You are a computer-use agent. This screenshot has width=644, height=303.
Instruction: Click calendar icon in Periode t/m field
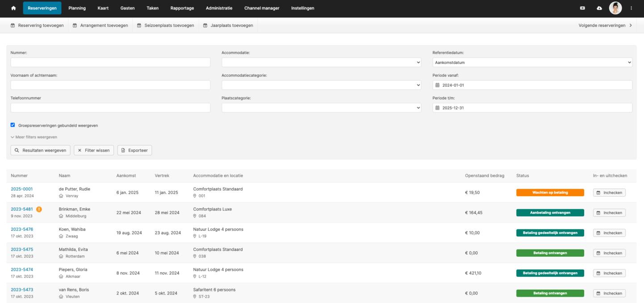(x=438, y=108)
